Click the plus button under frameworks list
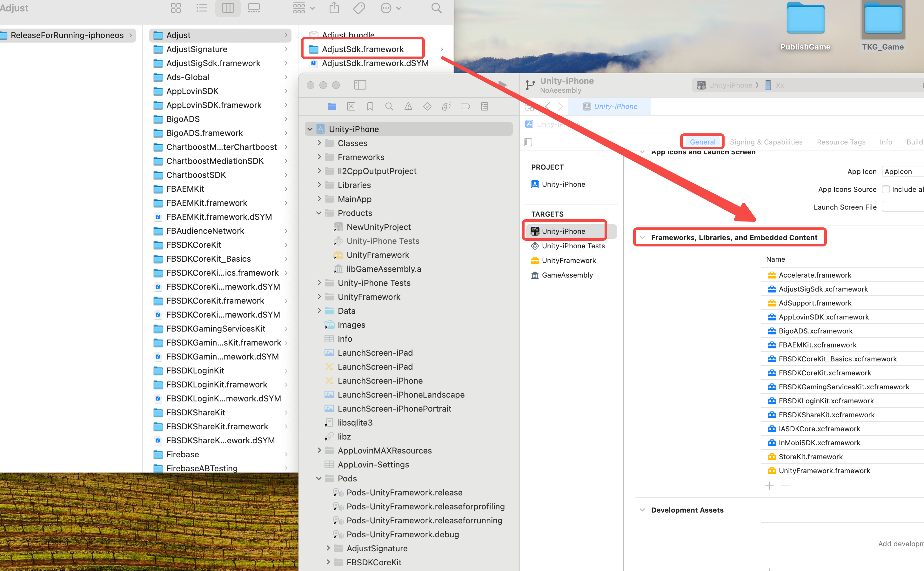The image size is (924, 571). pyautogui.click(x=770, y=486)
